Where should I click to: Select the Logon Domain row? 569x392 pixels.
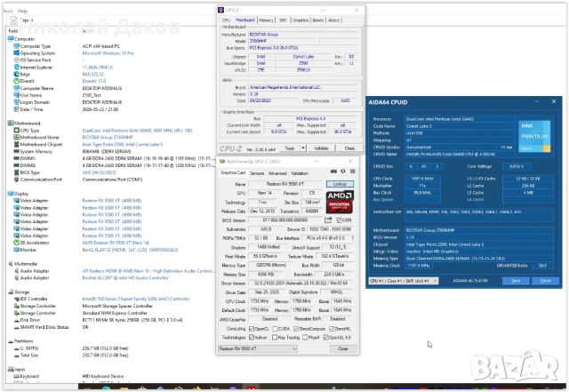108,102
